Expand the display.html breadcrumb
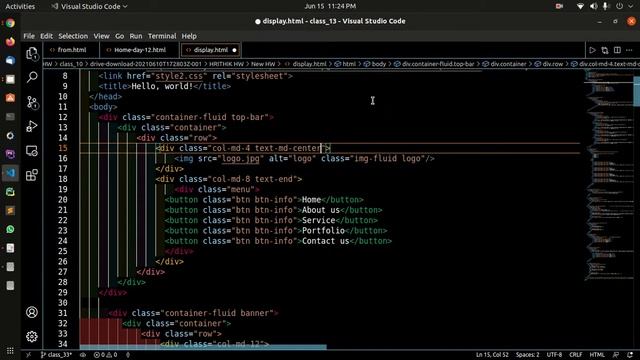This screenshot has width=640, height=360. click(x=306, y=64)
